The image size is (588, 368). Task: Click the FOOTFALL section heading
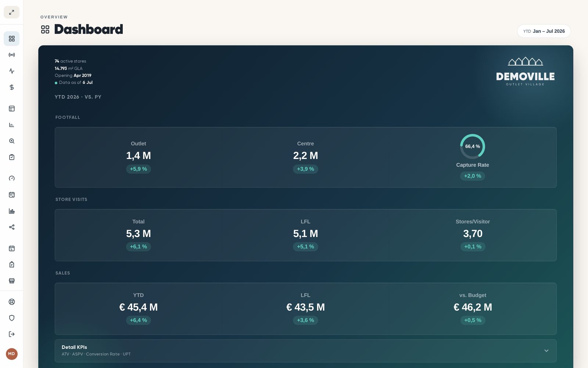[68, 117]
